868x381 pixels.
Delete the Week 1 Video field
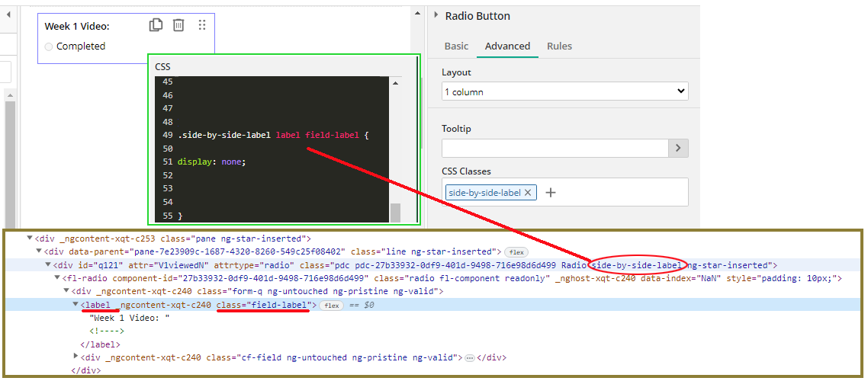178,25
